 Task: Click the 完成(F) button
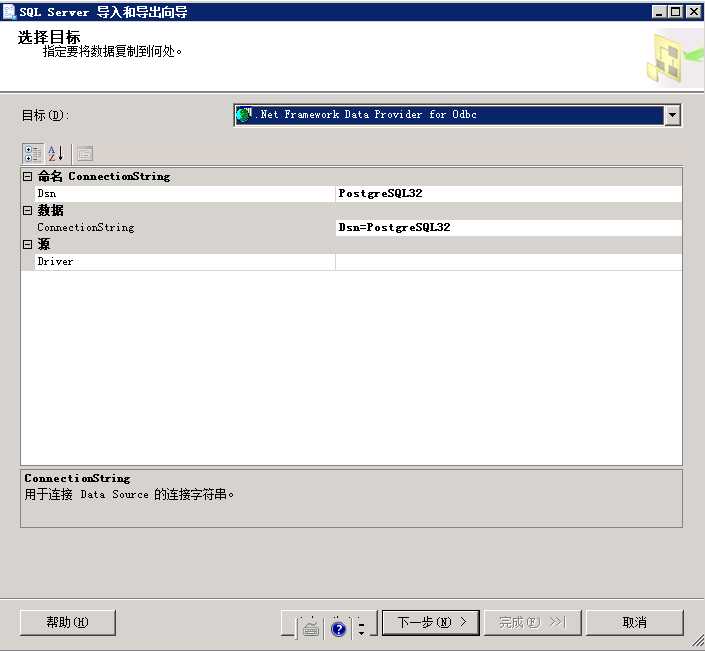point(533,623)
